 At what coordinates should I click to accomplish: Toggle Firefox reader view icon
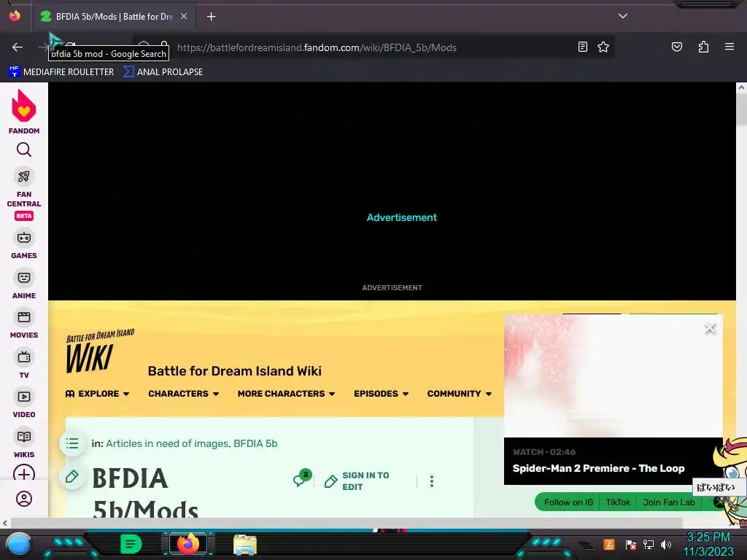582,47
